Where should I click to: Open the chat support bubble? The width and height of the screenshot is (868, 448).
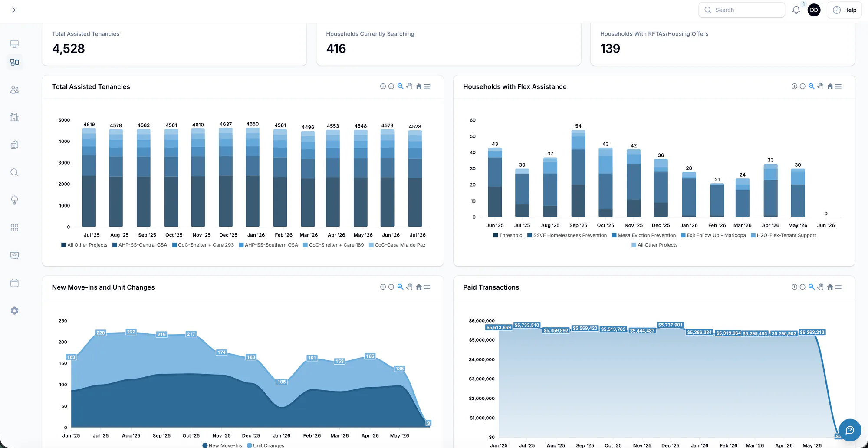pyautogui.click(x=850, y=430)
